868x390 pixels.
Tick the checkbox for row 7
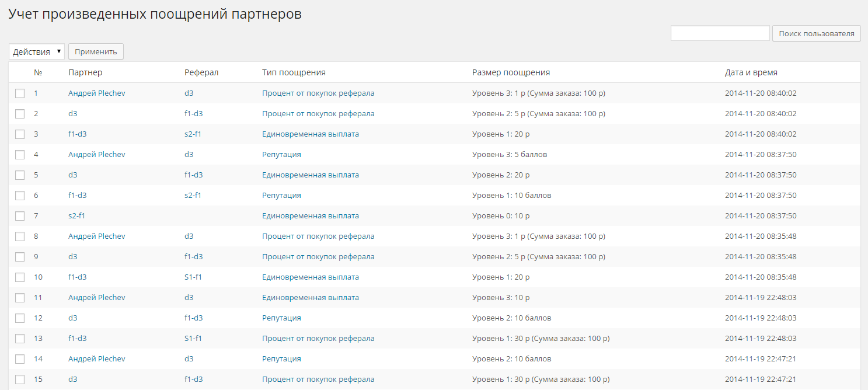point(20,216)
